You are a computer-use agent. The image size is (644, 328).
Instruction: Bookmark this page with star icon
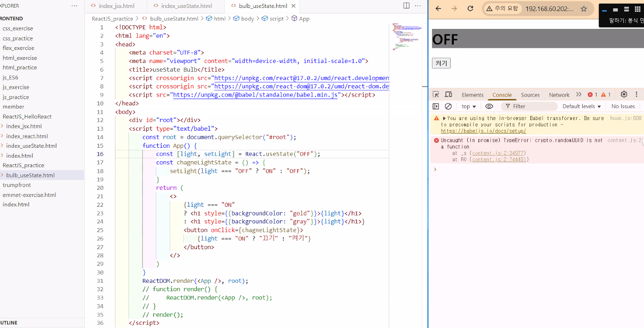click(584, 9)
